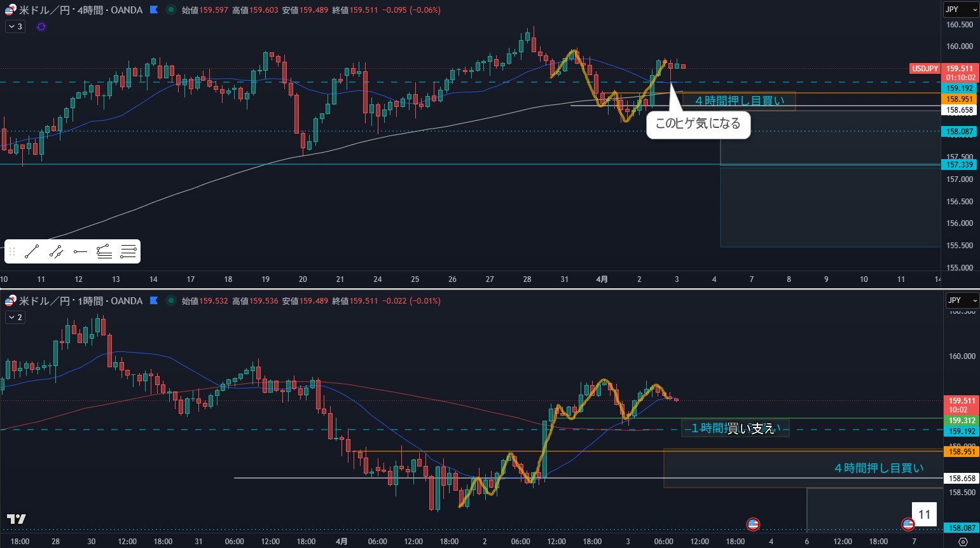980x548 pixels.
Task: Collapse the 3 indicators legend on upper chart
Action: click(15, 27)
